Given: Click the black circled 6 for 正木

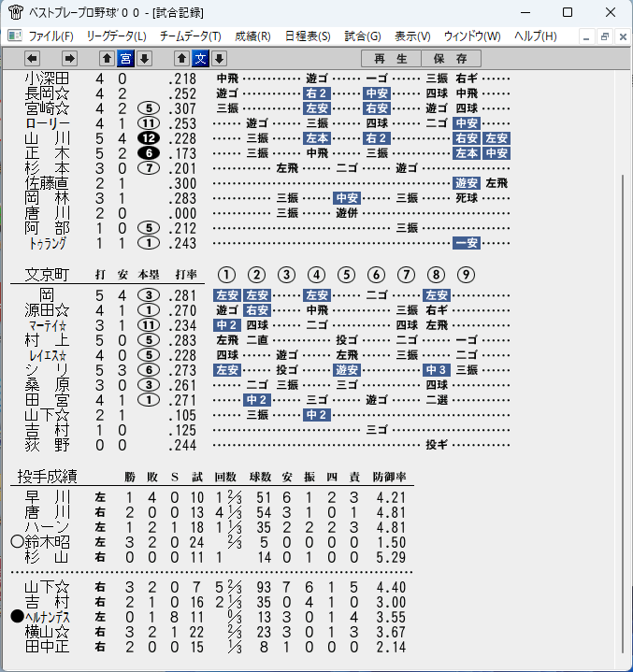Looking at the screenshot, I should click(149, 153).
